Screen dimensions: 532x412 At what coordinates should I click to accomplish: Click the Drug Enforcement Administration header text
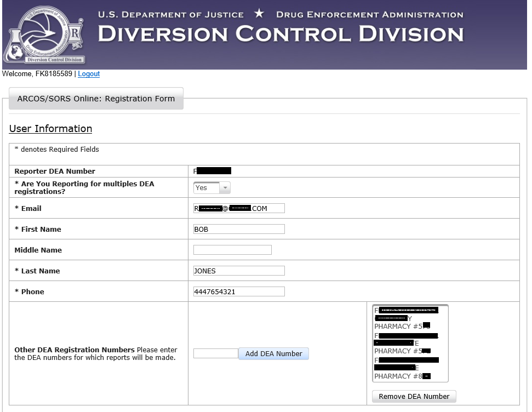[x=370, y=15]
